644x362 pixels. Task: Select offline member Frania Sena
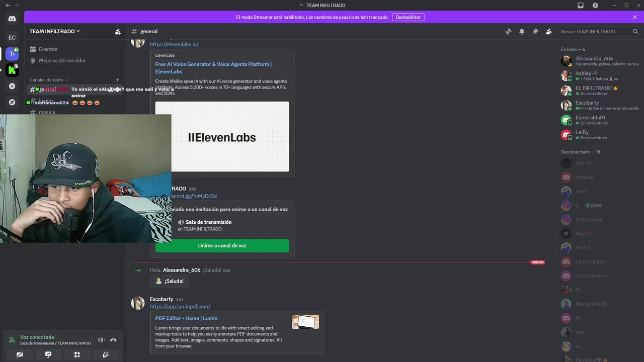[x=600, y=219]
